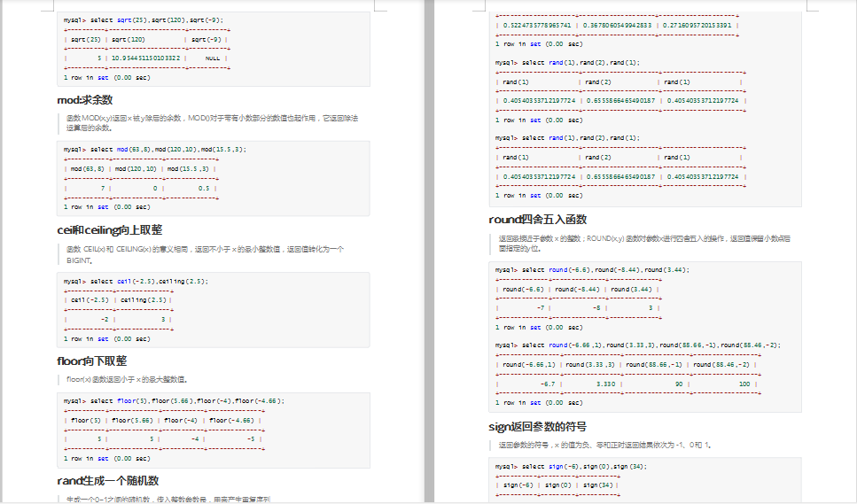Viewport: 857px width, 504px height.
Task: Click the ceil(-2.5) result value "-2"
Action: [105, 320]
